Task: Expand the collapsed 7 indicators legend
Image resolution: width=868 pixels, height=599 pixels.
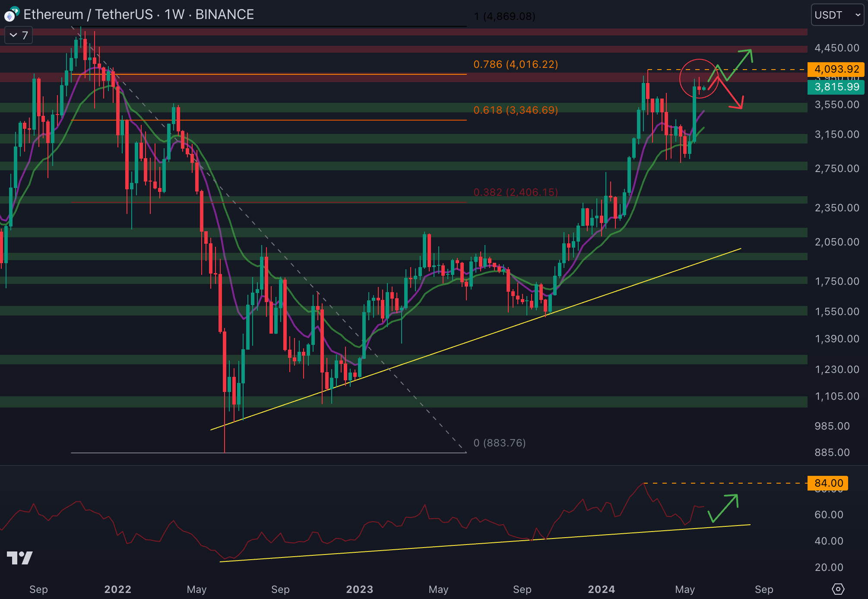Action: [19, 35]
